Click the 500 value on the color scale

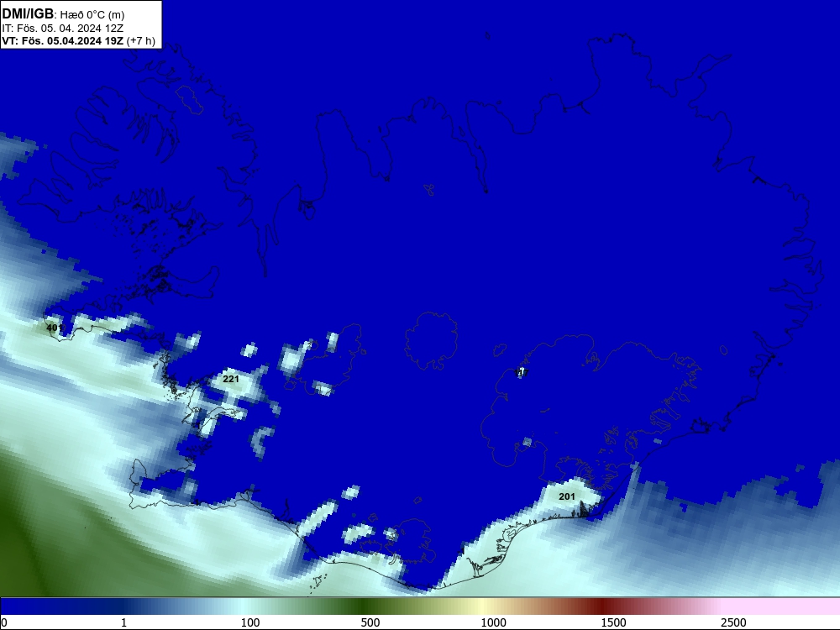coord(370,622)
